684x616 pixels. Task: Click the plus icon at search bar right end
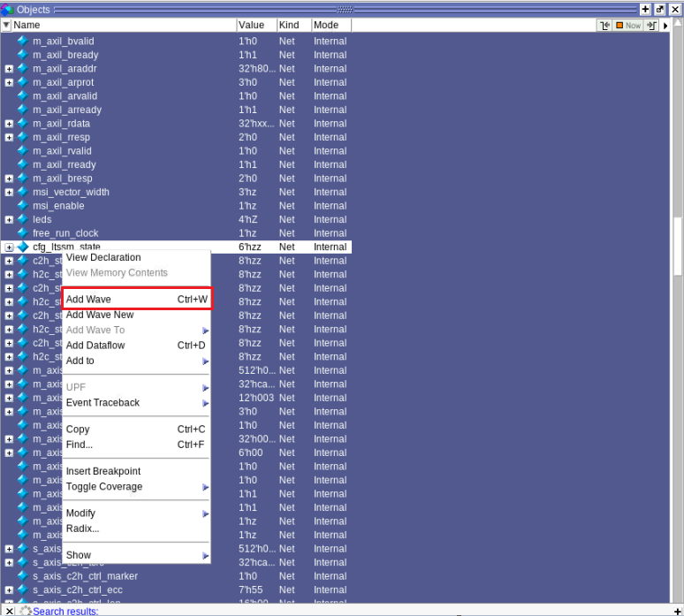pos(677,611)
